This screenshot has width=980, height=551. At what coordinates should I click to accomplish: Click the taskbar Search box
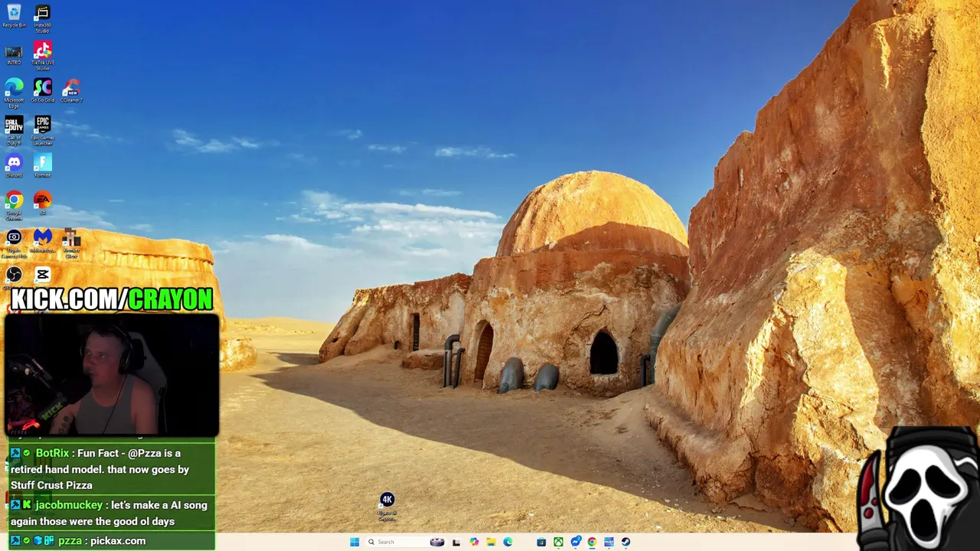click(x=405, y=542)
